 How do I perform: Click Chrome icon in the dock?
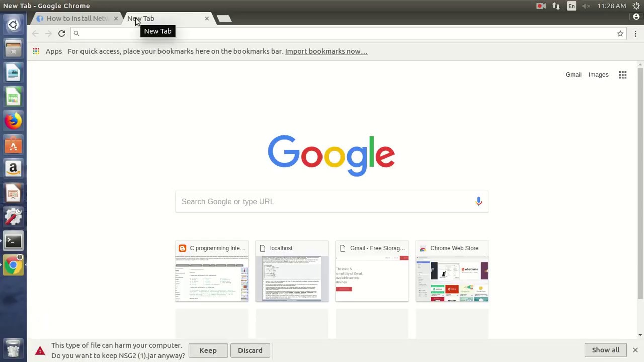click(13, 265)
